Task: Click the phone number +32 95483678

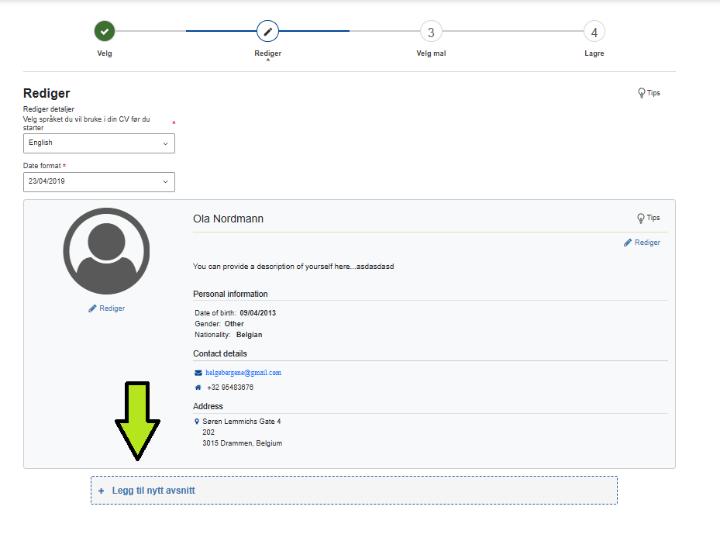Action: (x=230, y=387)
